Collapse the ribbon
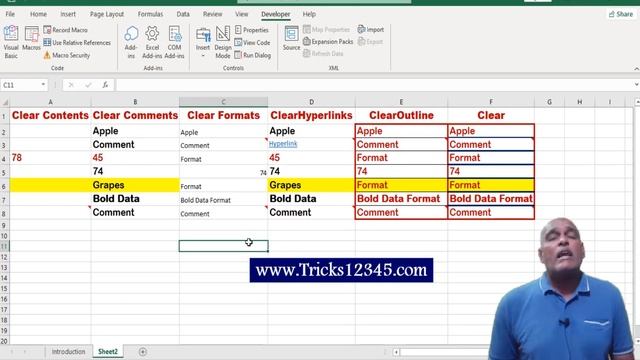 636,69
